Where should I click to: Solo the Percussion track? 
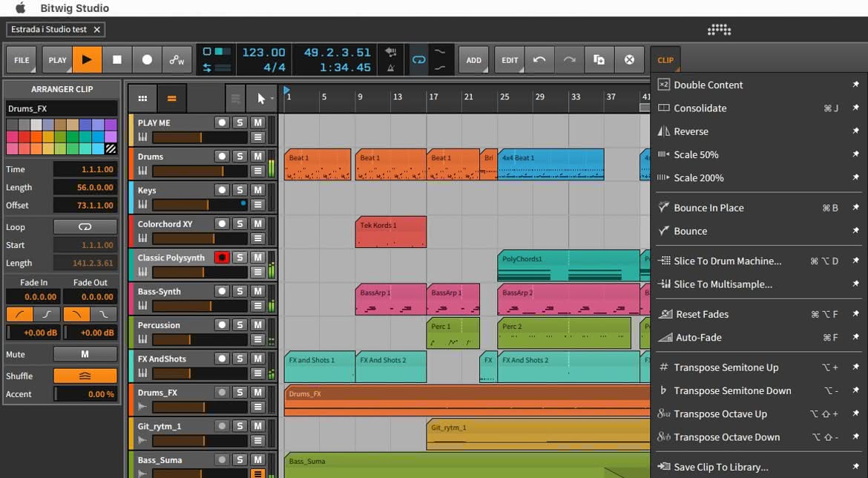[x=240, y=325]
